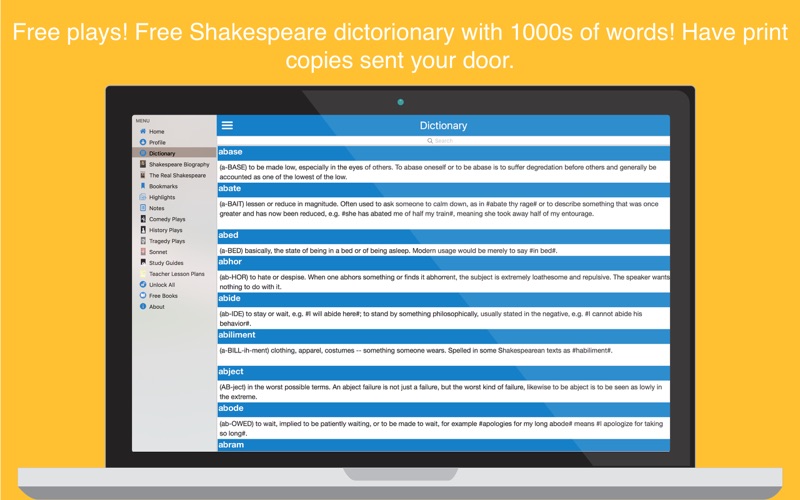Click the Teacher Lesson Plans icon

143,274
